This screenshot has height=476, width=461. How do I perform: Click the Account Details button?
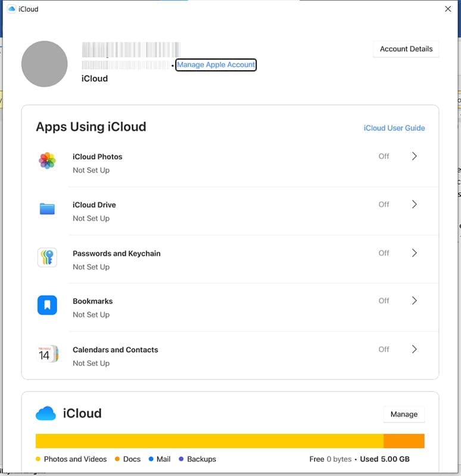click(406, 49)
